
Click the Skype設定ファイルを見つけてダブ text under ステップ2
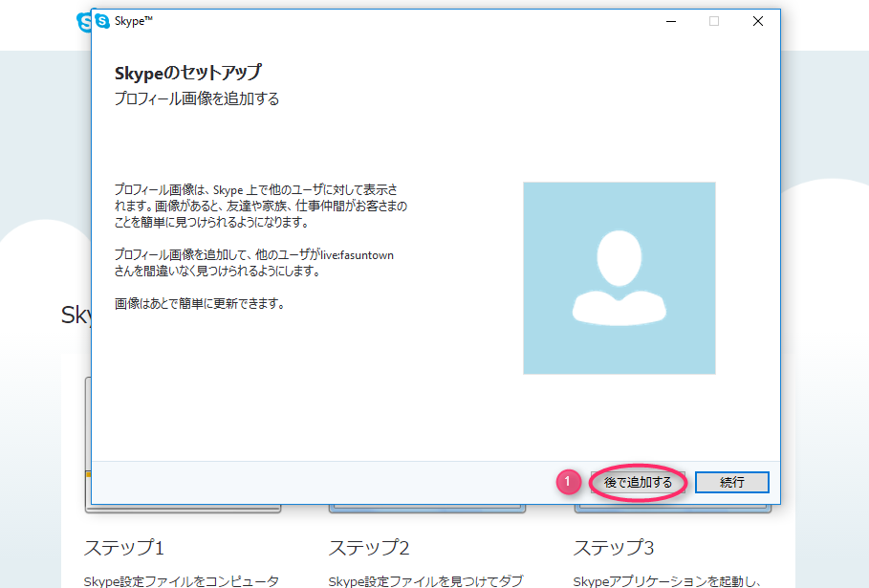[425, 580]
